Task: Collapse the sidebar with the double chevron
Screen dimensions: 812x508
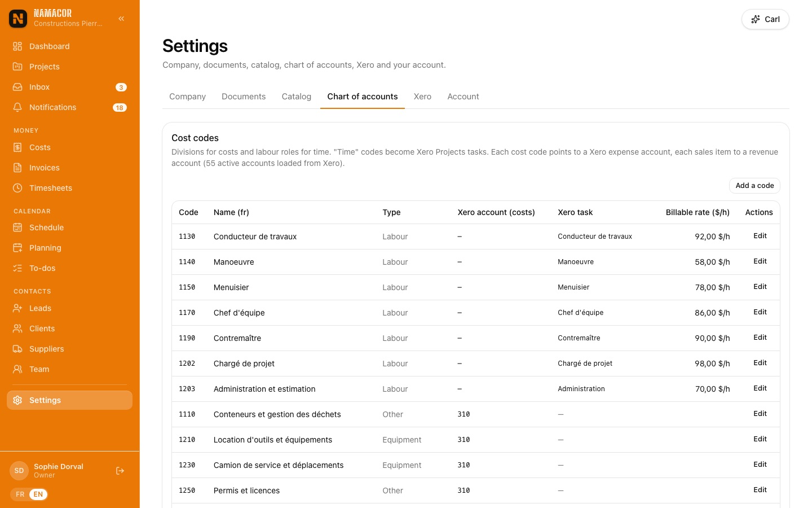Action: (121, 19)
